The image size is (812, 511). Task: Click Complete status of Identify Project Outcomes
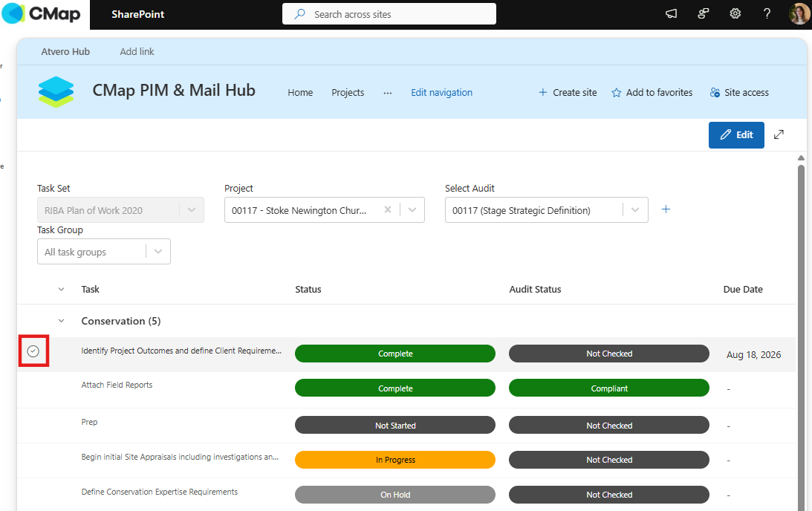395,354
